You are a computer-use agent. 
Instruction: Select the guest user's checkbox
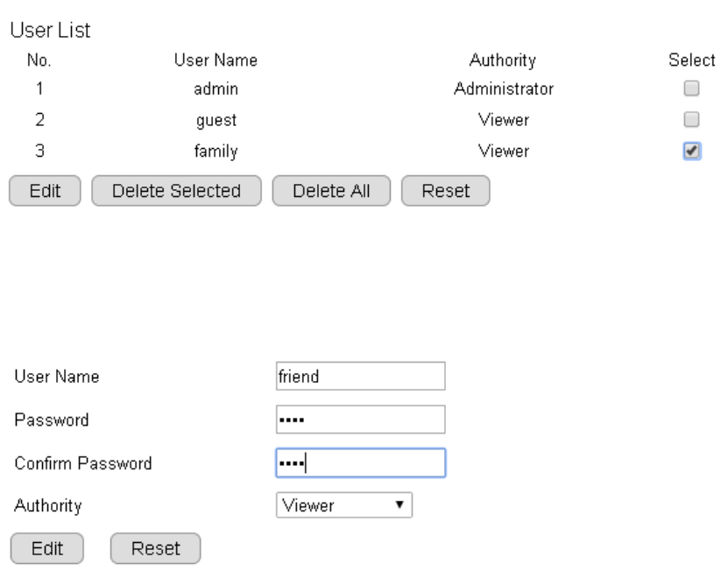point(691,119)
